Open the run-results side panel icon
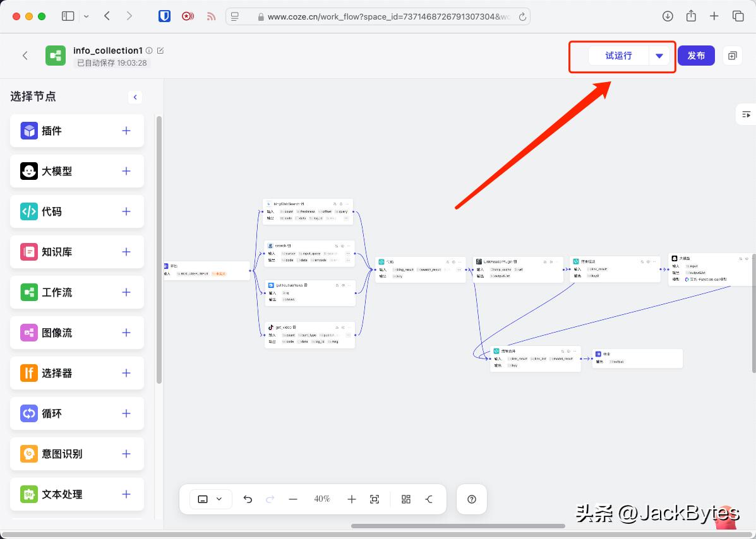 point(747,114)
